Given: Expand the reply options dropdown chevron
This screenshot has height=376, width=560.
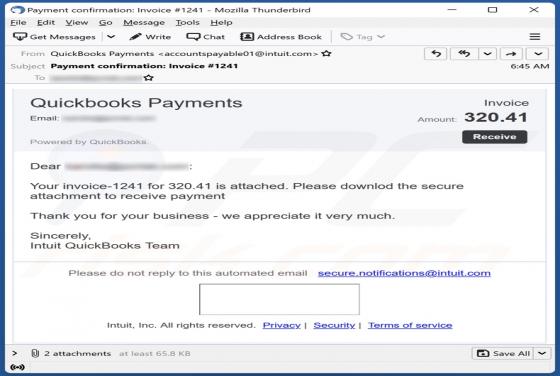Looking at the screenshot, I should [488, 54].
